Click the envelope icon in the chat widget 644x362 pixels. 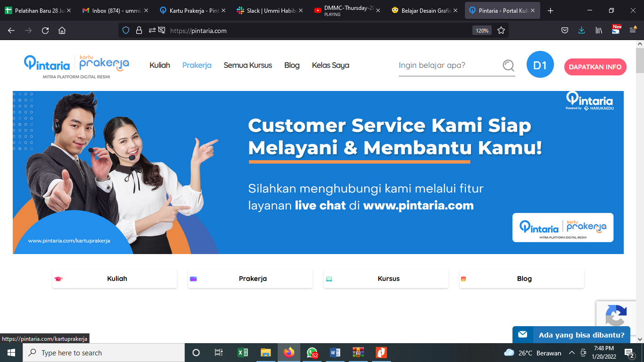[522, 335]
